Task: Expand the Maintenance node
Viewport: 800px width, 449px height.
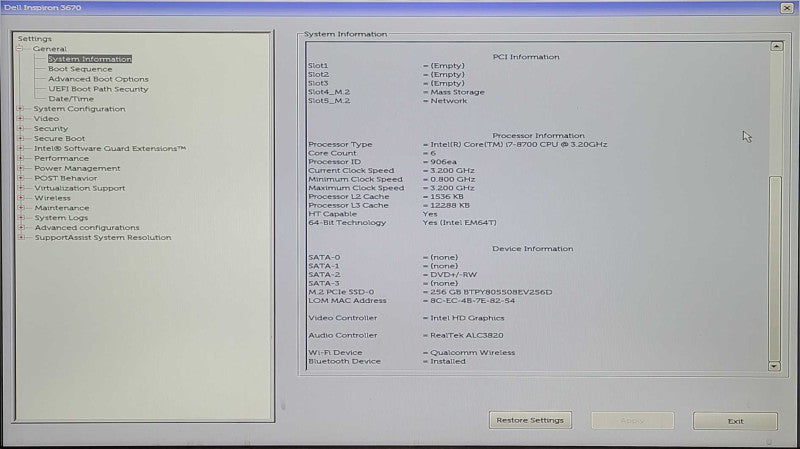Action: tap(21, 208)
